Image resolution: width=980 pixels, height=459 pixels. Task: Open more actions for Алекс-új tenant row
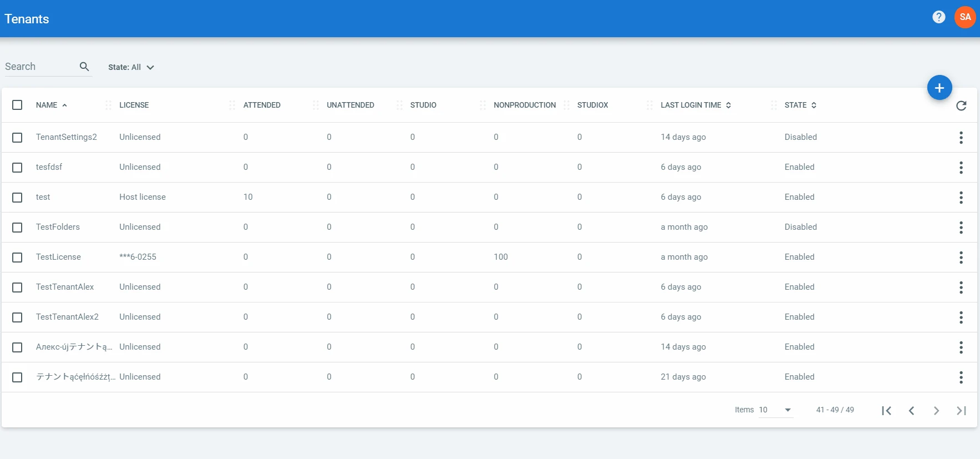pyautogui.click(x=961, y=347)
